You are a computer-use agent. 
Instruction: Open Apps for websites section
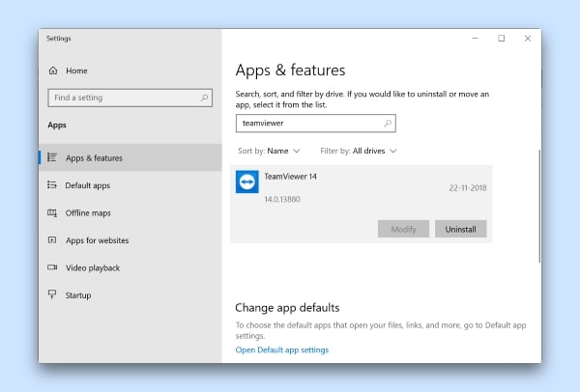(130, 240)
